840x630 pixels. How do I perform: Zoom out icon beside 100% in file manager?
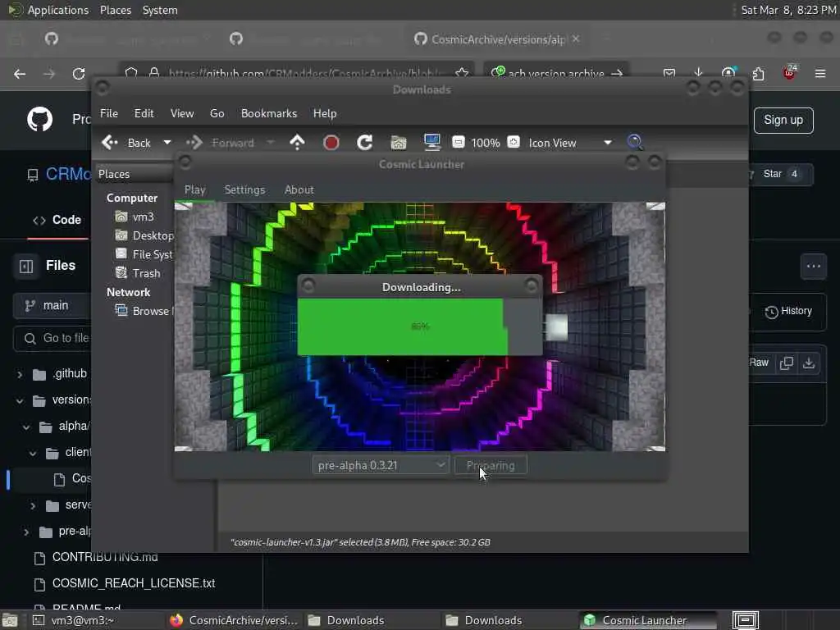click(458, 142)
